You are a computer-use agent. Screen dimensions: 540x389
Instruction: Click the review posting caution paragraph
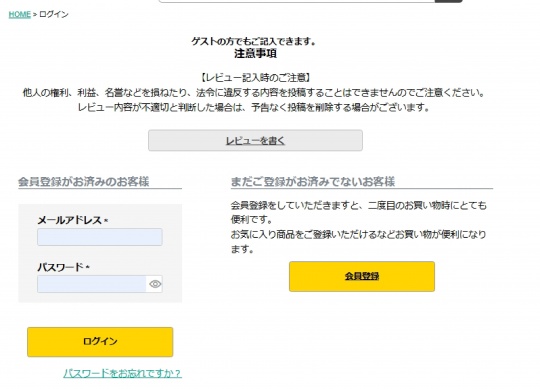pyautogui.click(x=254, y=100)
